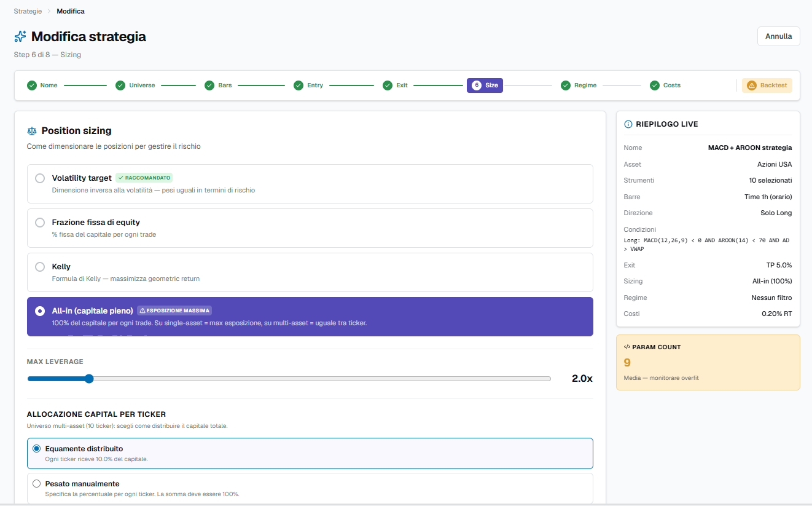
Task: Click the warning triangle icon on Backtest
Action: pyautogui.click(x=752, y=85)
